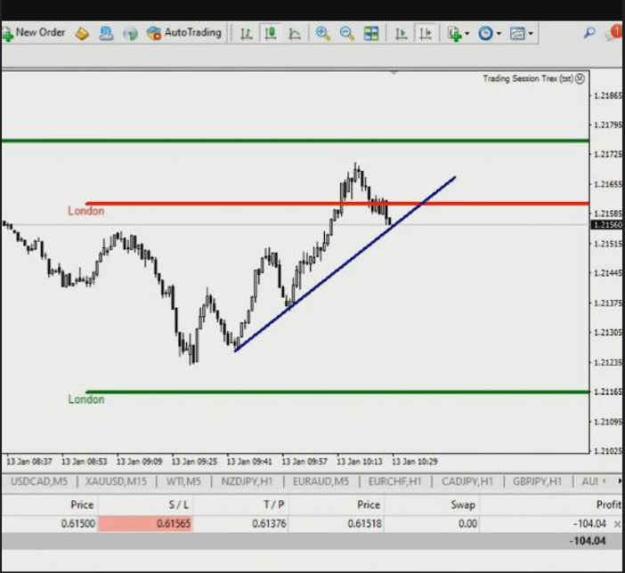This screenshot has width=625, height=573.
Task: Switch to the WTI,M5 chart tab
Action: [x=183, y=481]
